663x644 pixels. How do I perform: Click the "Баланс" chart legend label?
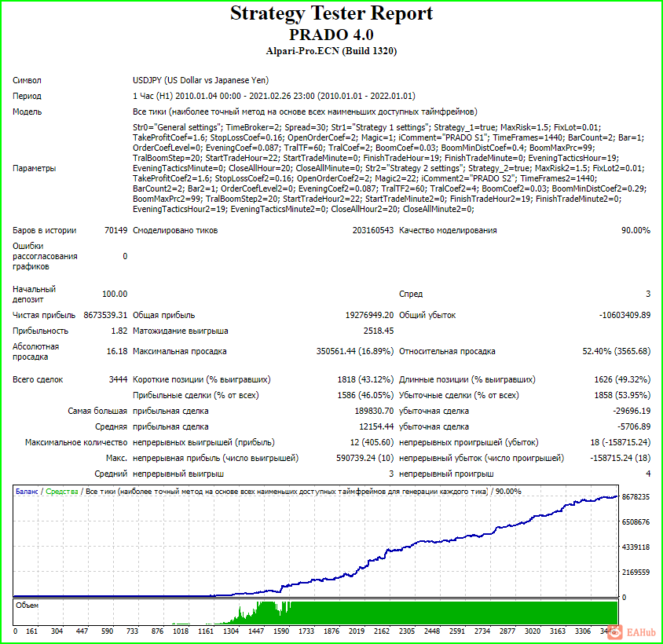tap(27, 492)
